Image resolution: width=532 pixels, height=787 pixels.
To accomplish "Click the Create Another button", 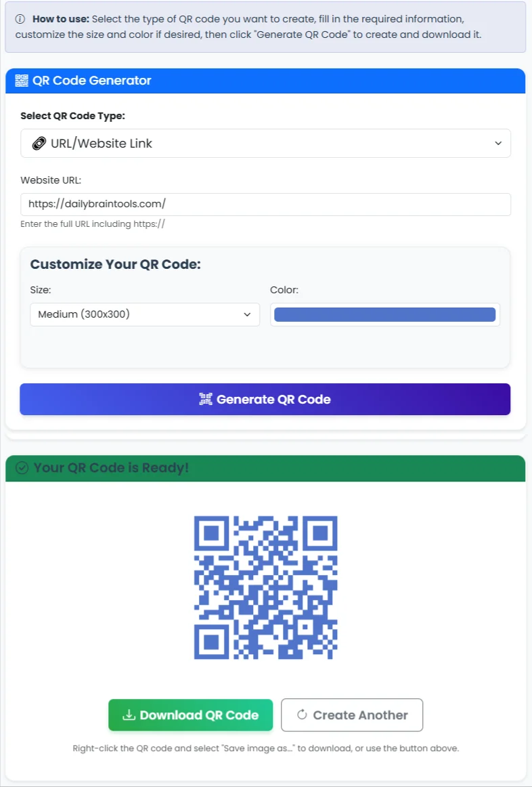I will pyautogui.click(x=351, y=715).
